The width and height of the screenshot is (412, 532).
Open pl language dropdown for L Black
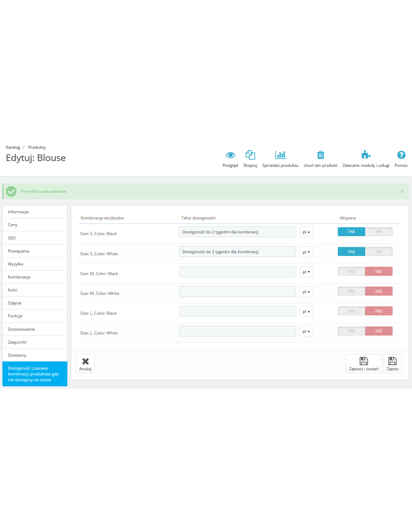click(x=306, y=312)
